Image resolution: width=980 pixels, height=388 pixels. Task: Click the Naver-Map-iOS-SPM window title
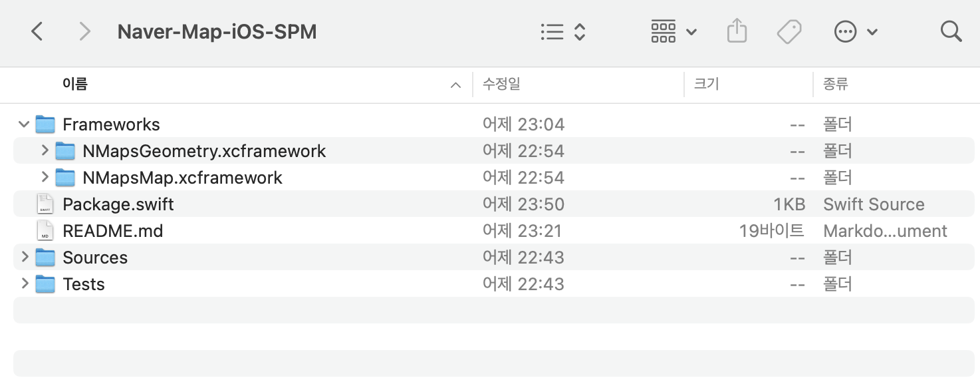pyautogui.click(x=217, y=31)
